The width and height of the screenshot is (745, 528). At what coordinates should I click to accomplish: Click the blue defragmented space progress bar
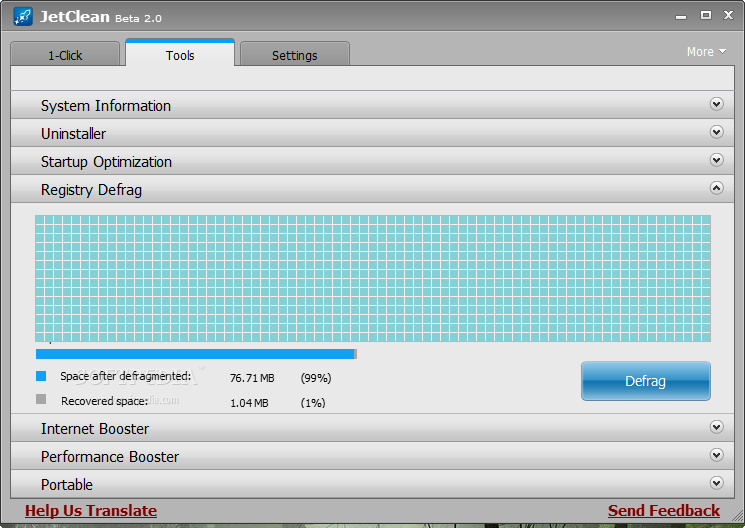[196, 354]
